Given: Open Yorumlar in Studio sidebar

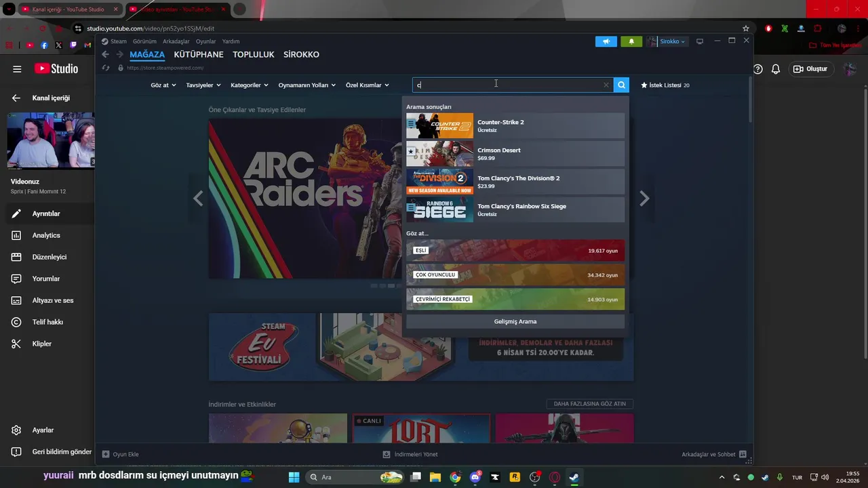Looking at the screenshot, I should (x=47, y=279).
